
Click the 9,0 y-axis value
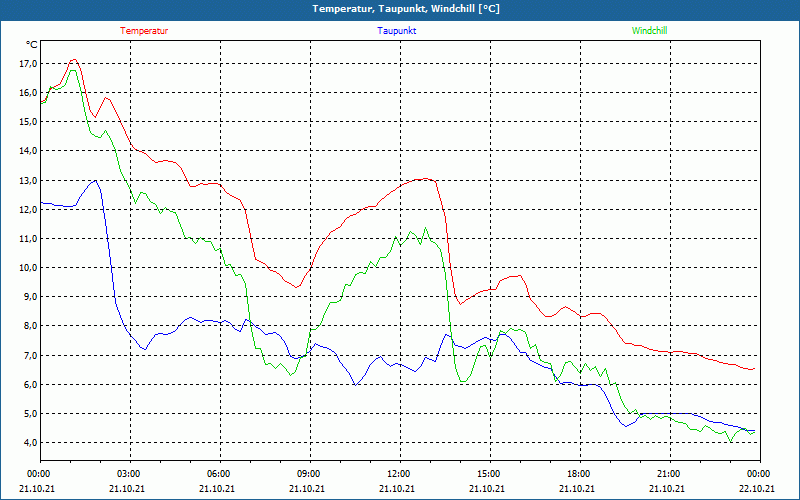point(30,297)
